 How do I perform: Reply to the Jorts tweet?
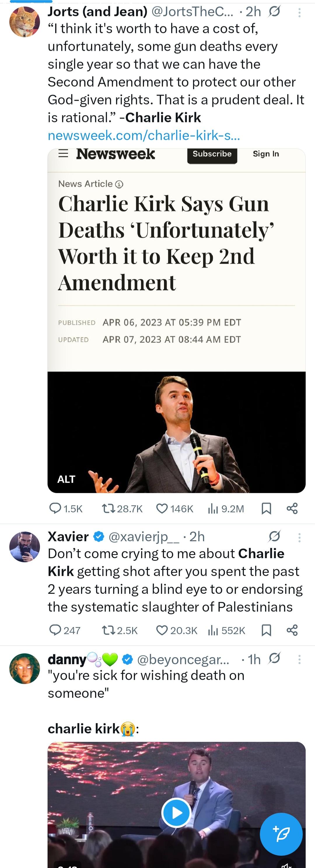tap(55, 508)
